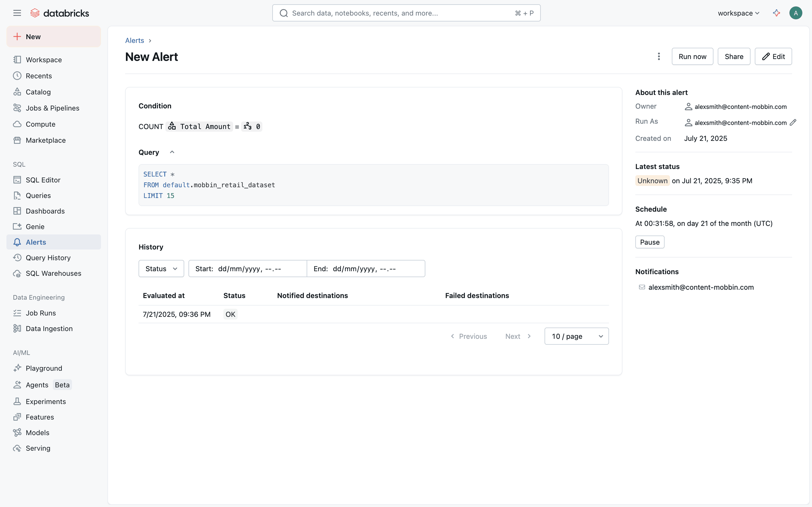The image size is (812, 507).
Task: Open the workspace switcher dropdown
Action: pos(738,13)
